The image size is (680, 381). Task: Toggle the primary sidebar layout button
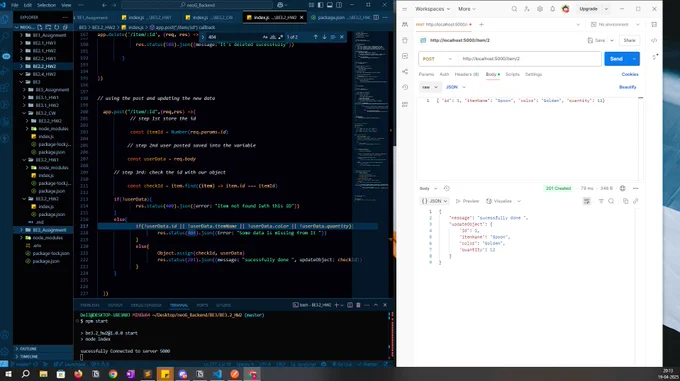(320, 5)
